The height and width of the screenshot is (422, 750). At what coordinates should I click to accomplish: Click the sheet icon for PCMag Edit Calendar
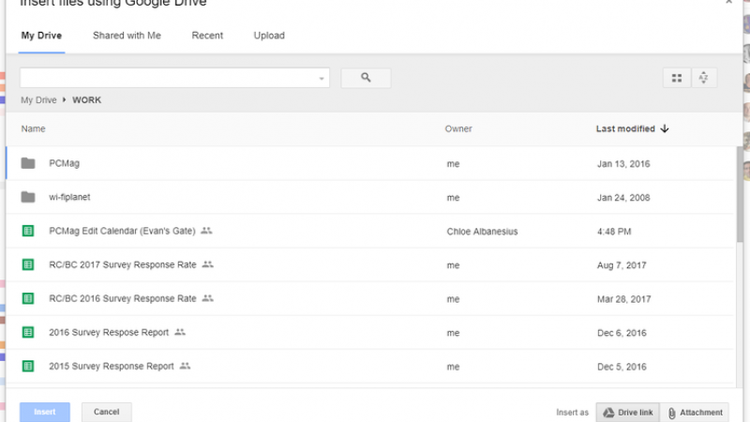pyautogui.click(x=28, y=231)
